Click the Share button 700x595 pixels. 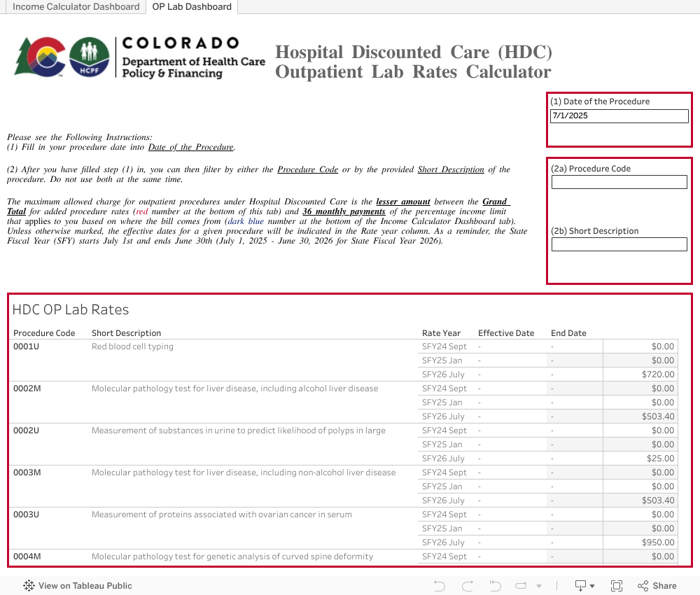pyautogui.click(x=657, y=586)
